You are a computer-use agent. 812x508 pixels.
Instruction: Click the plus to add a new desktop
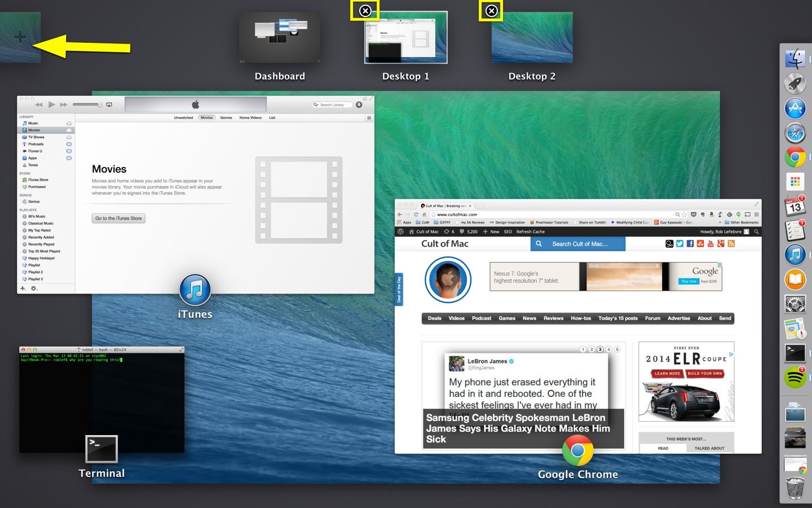coord(20,38)
